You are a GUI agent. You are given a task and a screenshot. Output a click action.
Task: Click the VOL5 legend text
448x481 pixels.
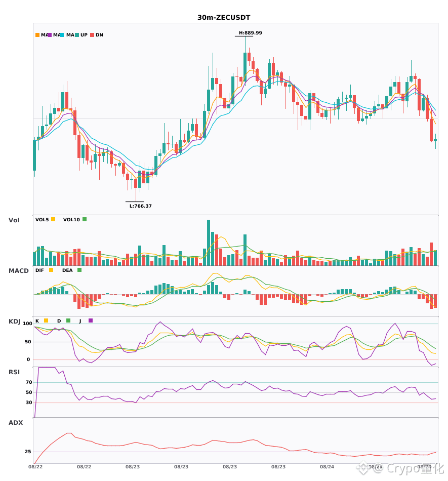[x=42, y=220]
